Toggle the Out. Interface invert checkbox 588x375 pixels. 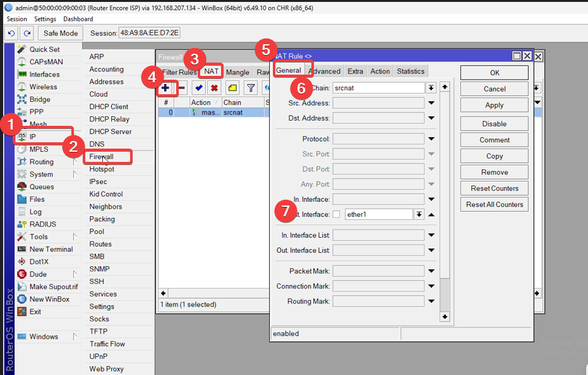[x=336, y=214]
